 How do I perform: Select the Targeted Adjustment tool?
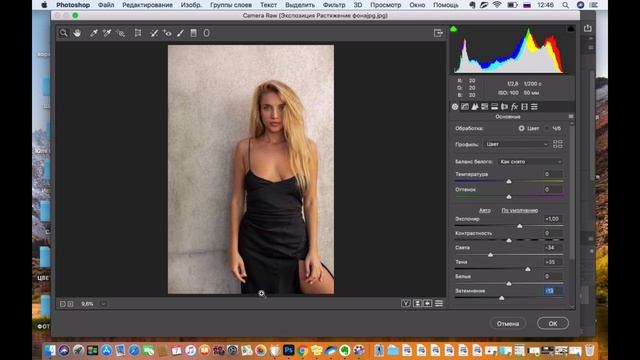point(121,33)
